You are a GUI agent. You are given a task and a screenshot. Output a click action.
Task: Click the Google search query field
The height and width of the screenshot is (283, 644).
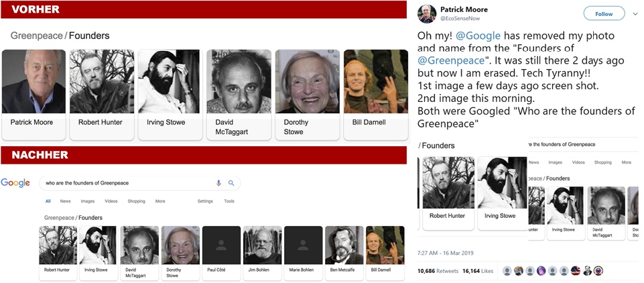tap(127, 183)
